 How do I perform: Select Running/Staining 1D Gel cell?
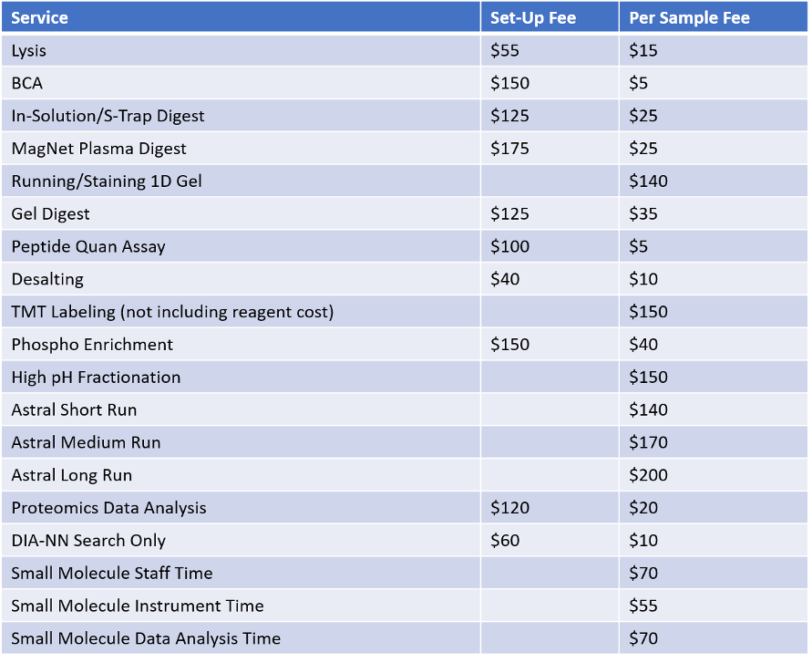pos(107,181)
